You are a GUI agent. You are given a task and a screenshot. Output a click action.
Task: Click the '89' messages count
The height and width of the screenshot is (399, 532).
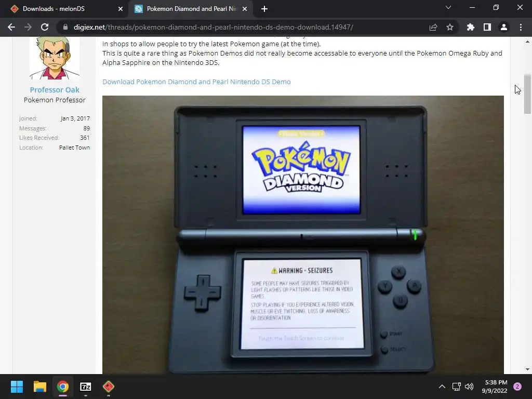87,128
